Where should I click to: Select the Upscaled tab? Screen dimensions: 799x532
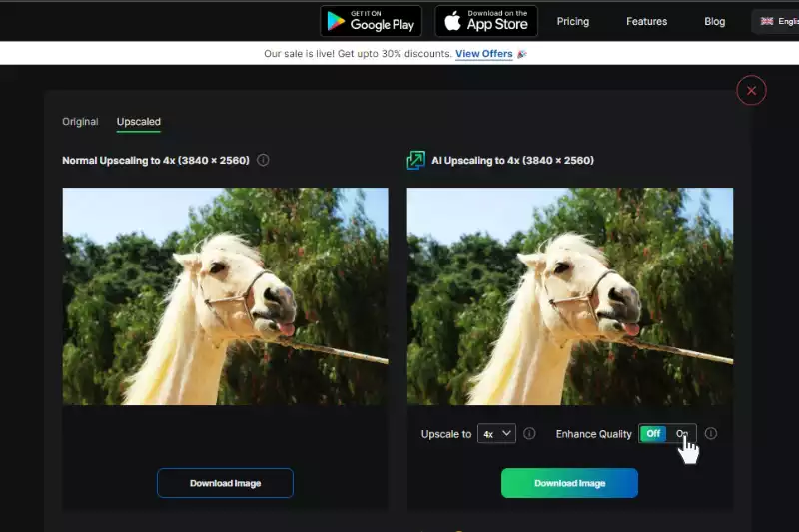138,121
